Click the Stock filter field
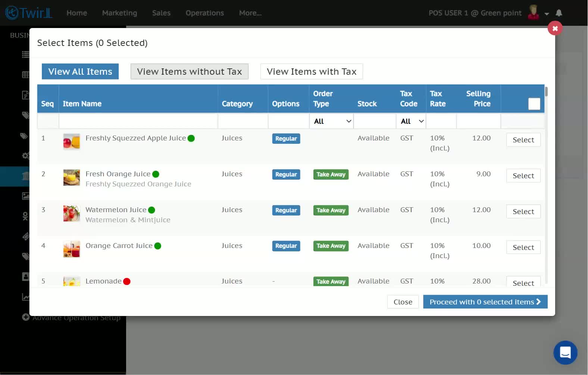 pos(375,121)
